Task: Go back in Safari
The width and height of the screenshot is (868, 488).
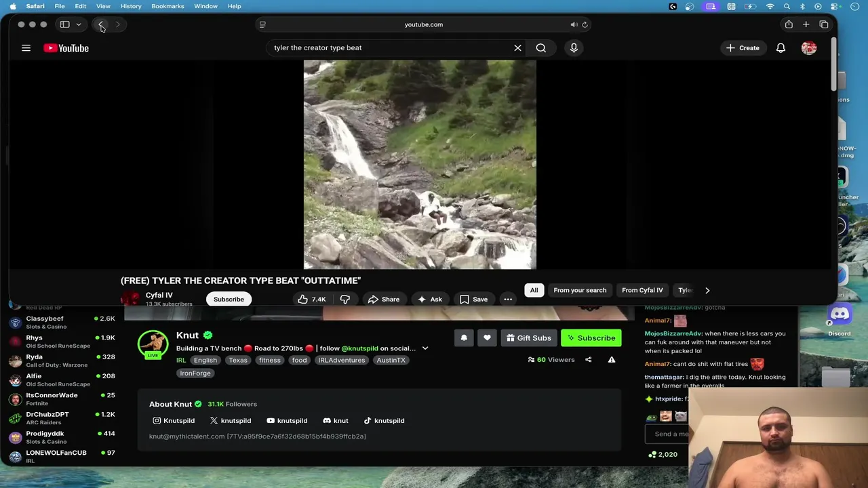Action: click(100, 24)
